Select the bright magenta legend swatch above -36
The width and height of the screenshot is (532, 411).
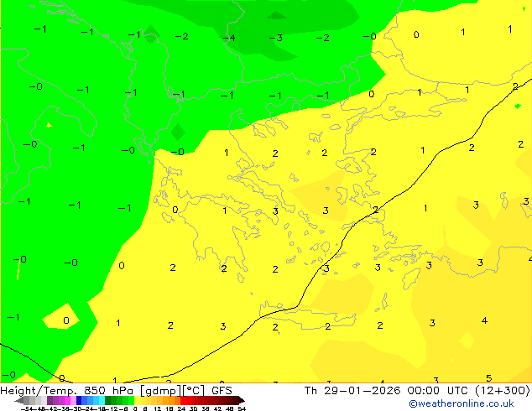coord(67,400)
